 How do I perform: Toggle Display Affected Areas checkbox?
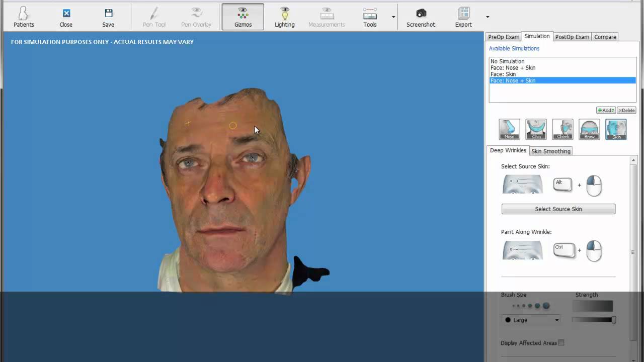561,343
